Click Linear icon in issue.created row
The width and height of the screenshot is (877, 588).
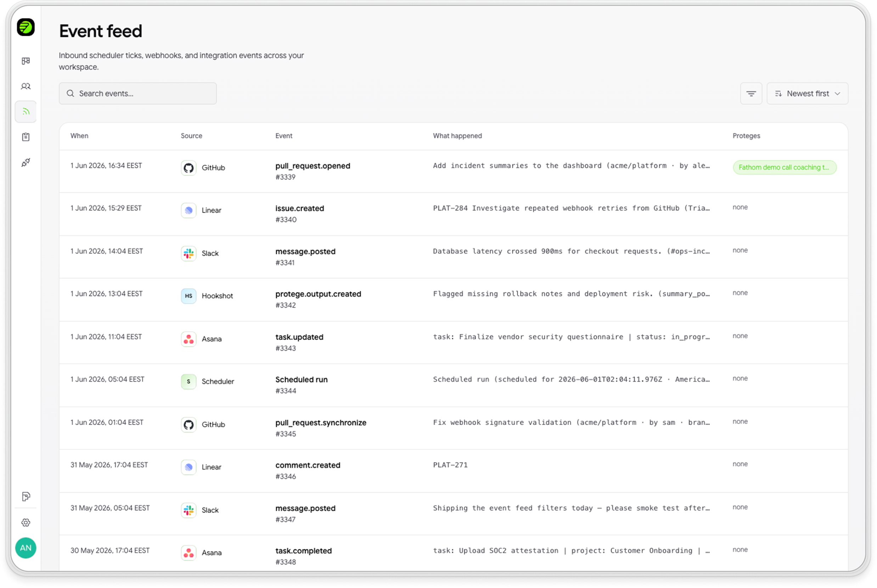point(189,211)
